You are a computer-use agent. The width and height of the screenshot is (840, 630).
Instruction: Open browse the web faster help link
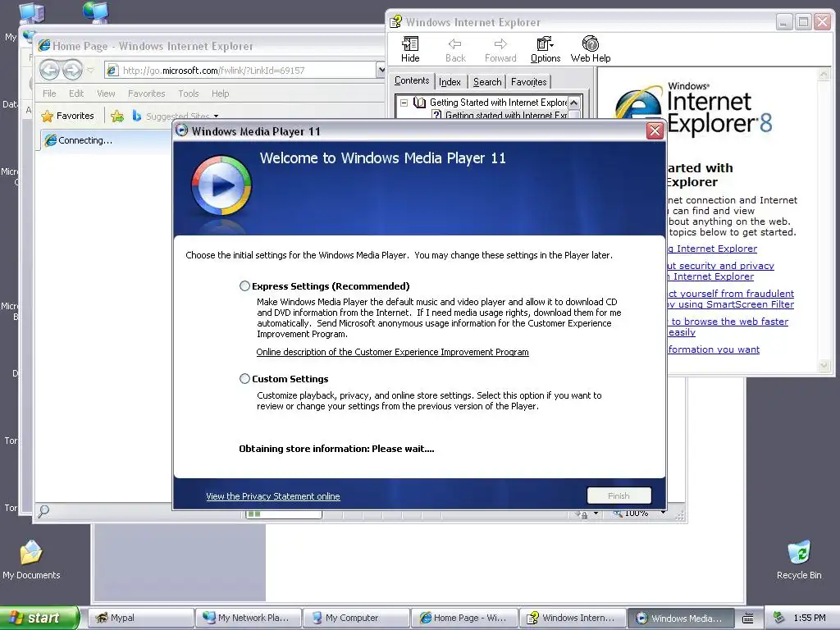(x=728, y=326)
